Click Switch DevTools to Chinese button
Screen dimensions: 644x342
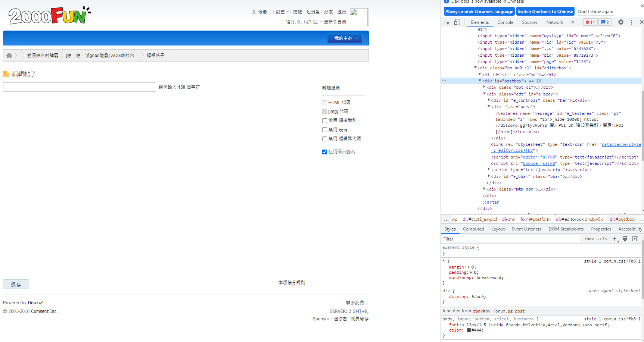545,12
